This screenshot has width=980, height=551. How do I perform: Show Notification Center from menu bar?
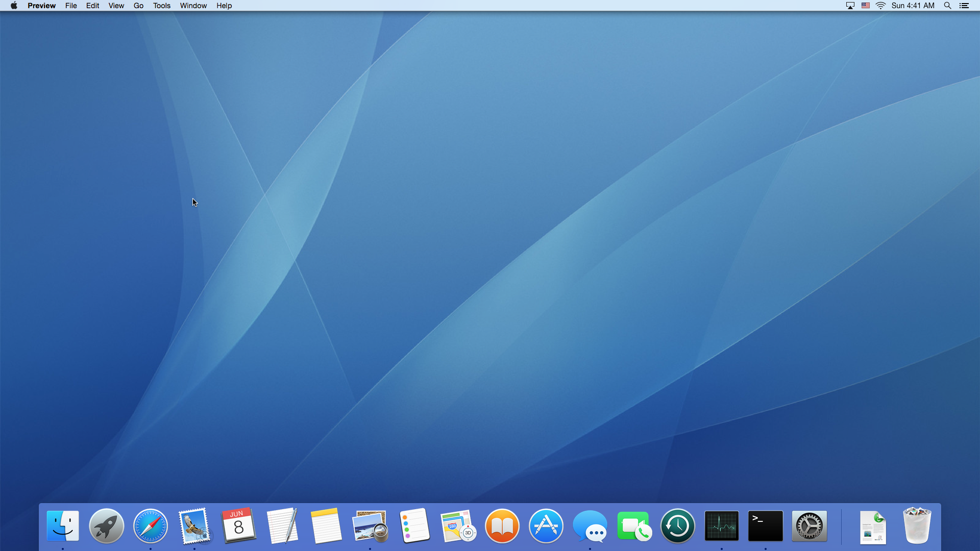point(964,6)
